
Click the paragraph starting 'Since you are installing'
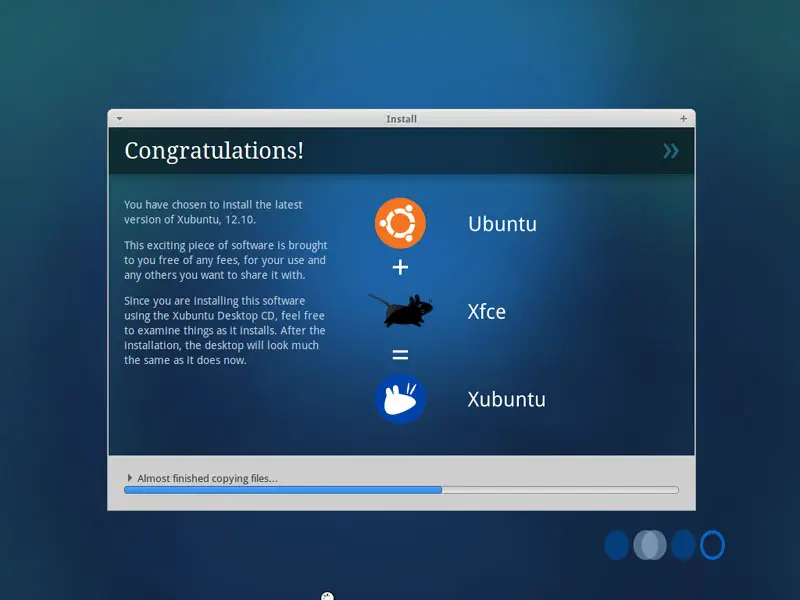click(224, 331)
